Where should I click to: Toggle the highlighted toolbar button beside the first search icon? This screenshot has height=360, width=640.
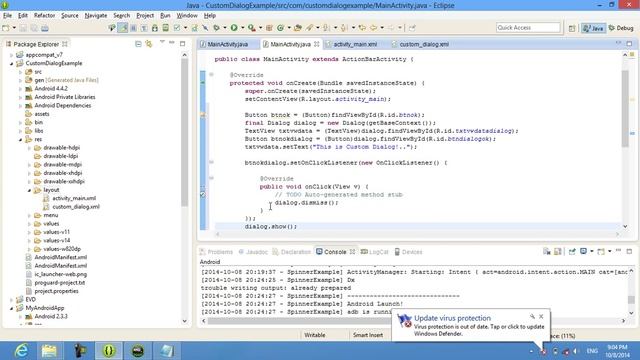point(122,28)
